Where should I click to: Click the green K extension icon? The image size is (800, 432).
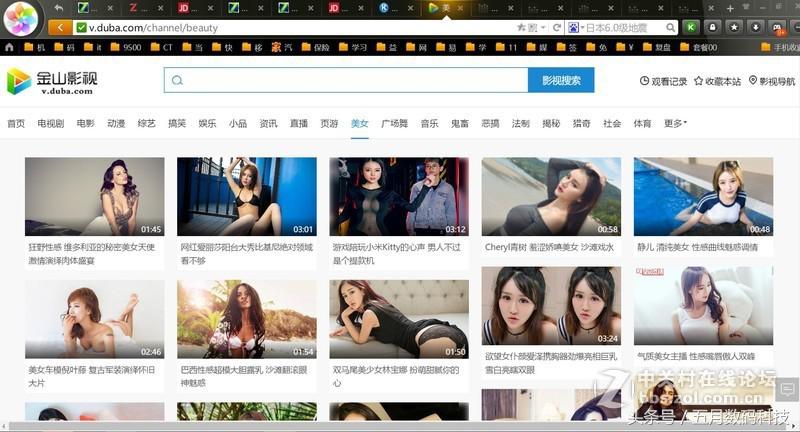pyautogui.click(x=691, y=28)
